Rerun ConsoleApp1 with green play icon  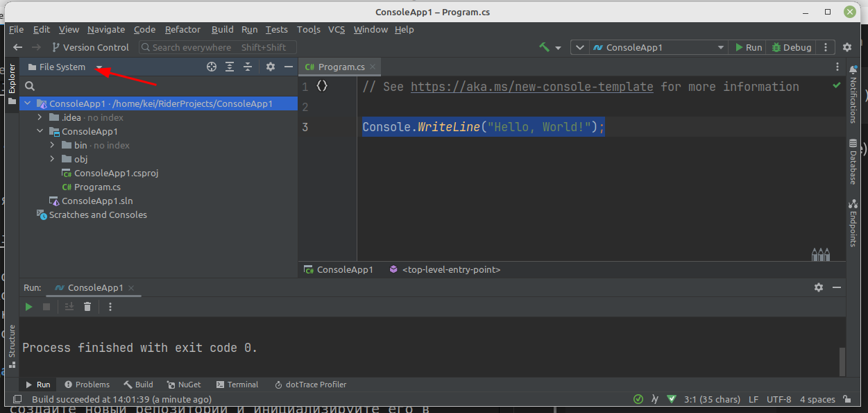point(28,307)
